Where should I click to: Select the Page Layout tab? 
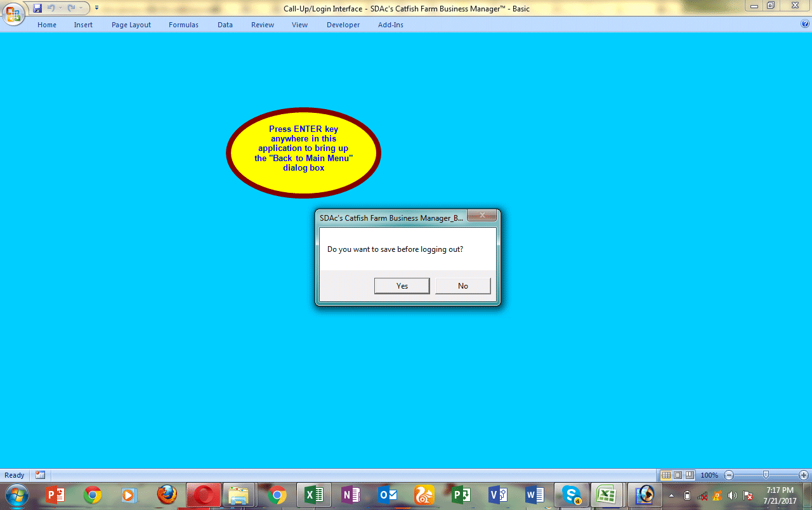pos(131,25)
